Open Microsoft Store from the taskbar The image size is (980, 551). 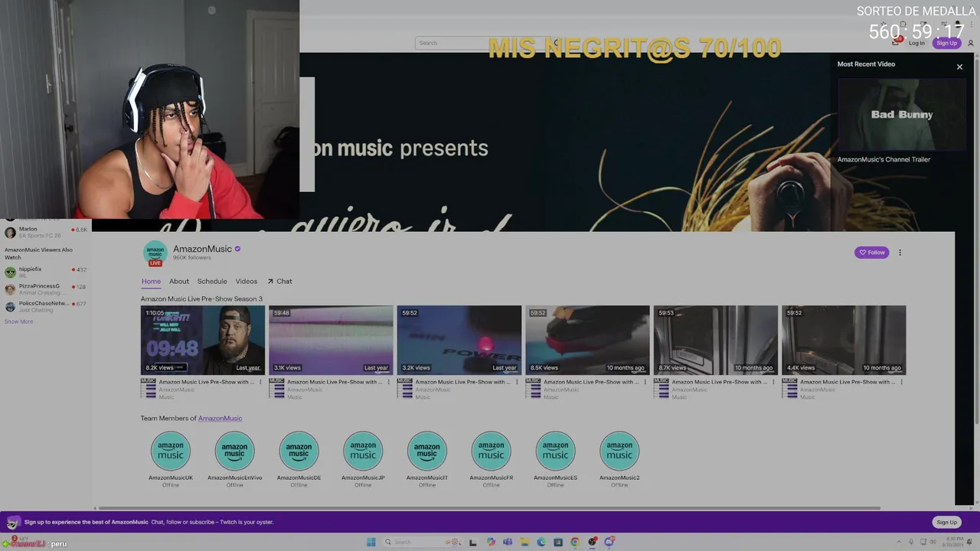[x=558, y=542]
